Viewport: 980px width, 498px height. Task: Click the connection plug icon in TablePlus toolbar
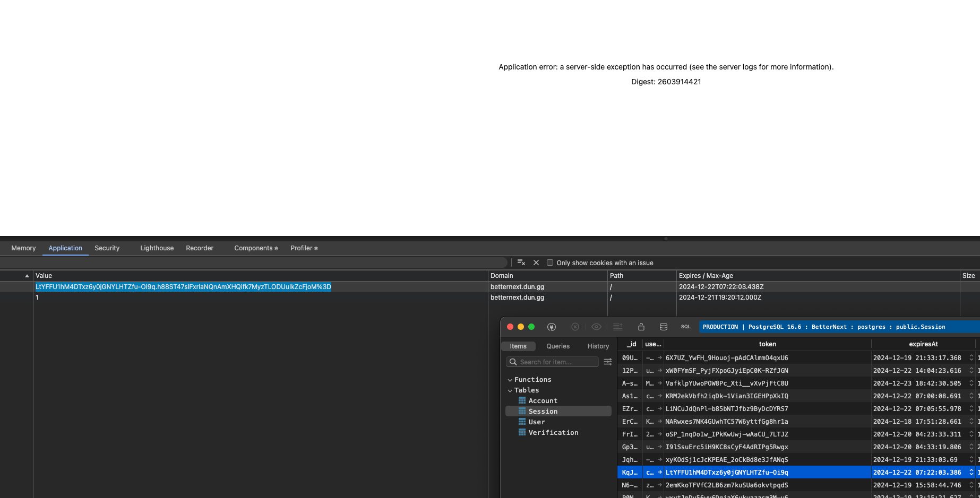coord(552,327)
